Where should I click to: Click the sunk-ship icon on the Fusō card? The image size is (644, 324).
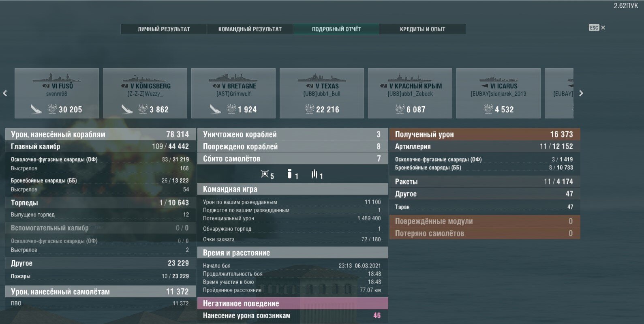[x=36, y=109]
